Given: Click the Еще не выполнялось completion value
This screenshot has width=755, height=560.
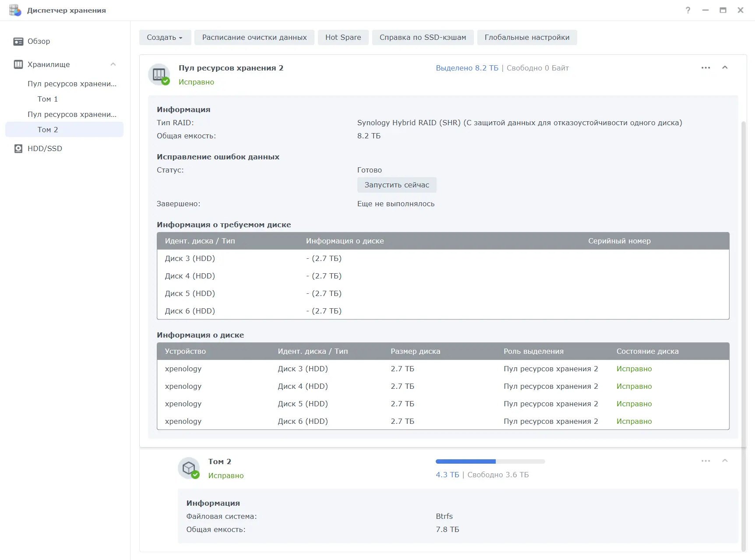Looking at the screenshot, I should click(x=396, y=204).
